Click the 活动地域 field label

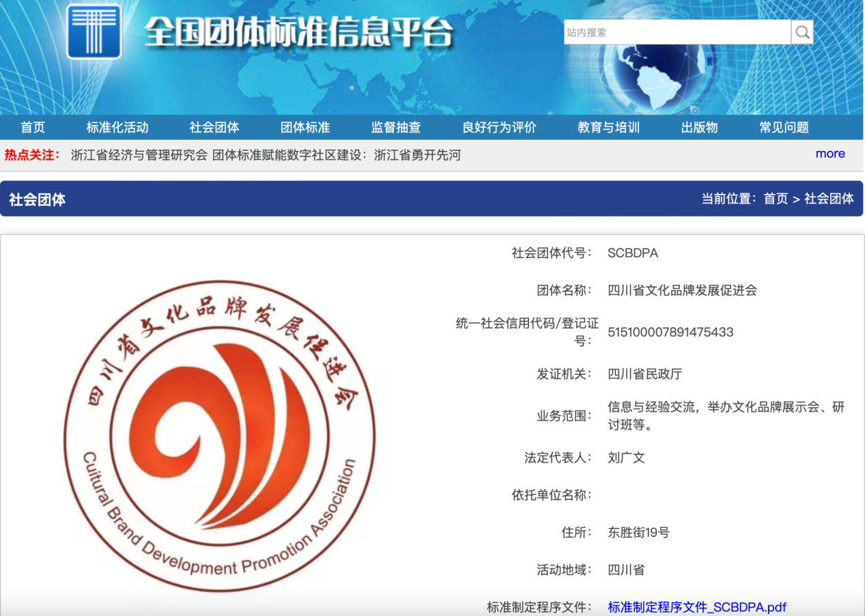click(x=564, y=570)
